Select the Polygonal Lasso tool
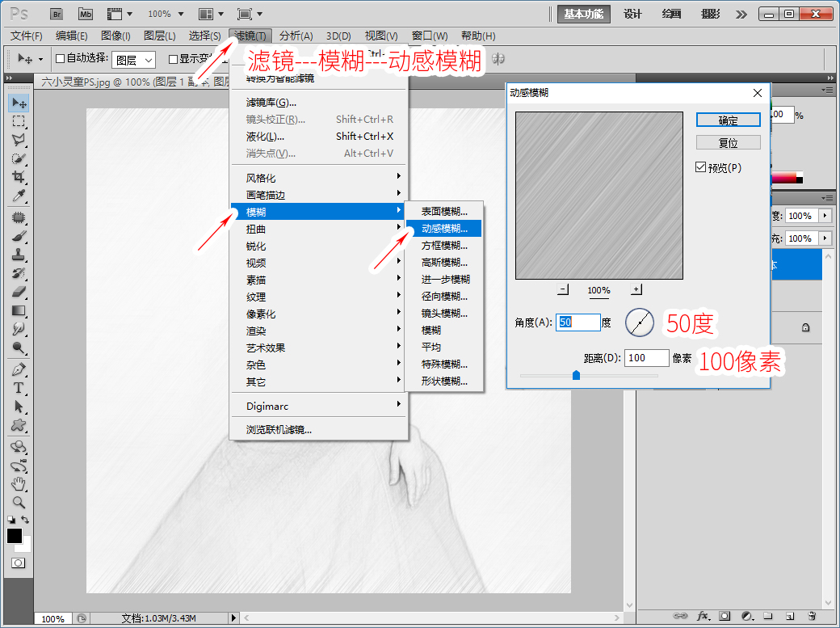The height and width of the screenshot is (628, 840). 19,140
